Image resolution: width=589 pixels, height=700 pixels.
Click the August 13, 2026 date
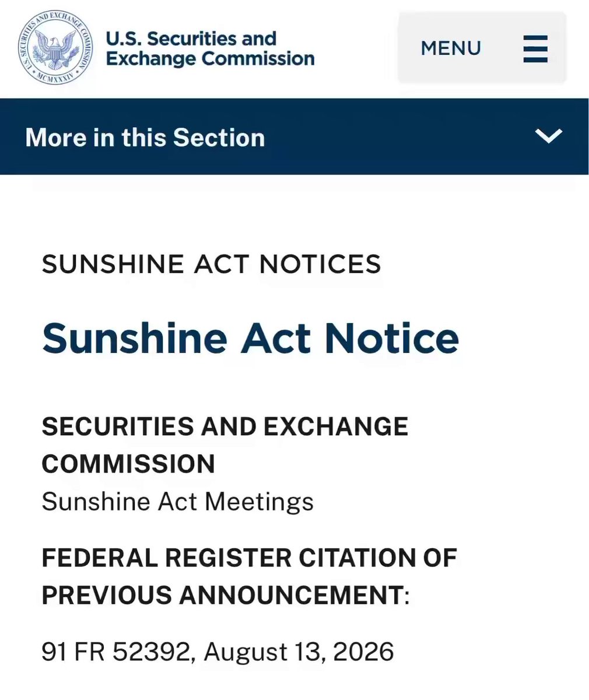point(299,652)
